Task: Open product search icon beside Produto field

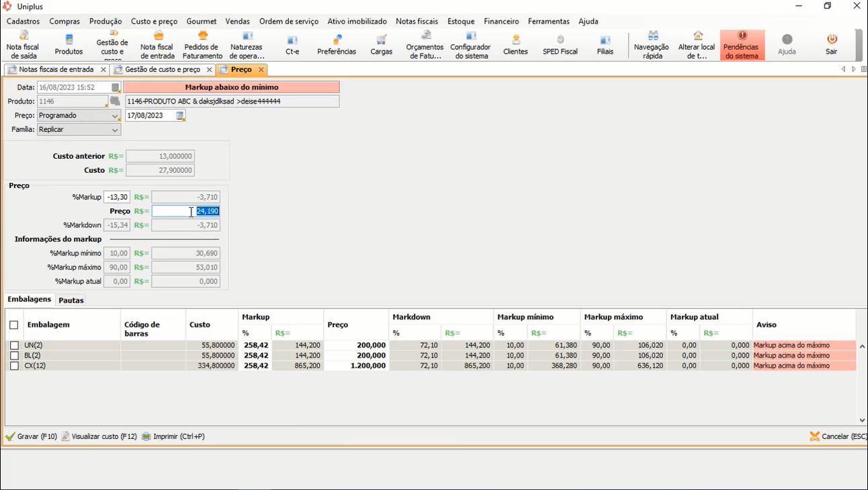Action: pos(115,101)
